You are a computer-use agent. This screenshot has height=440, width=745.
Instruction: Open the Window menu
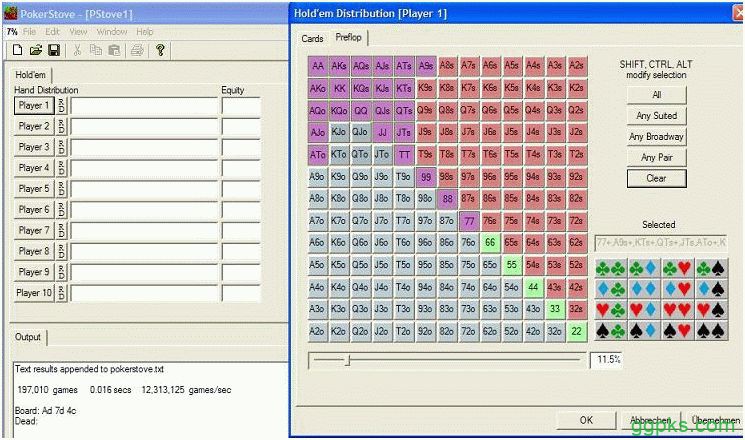[x=112, y=32]
